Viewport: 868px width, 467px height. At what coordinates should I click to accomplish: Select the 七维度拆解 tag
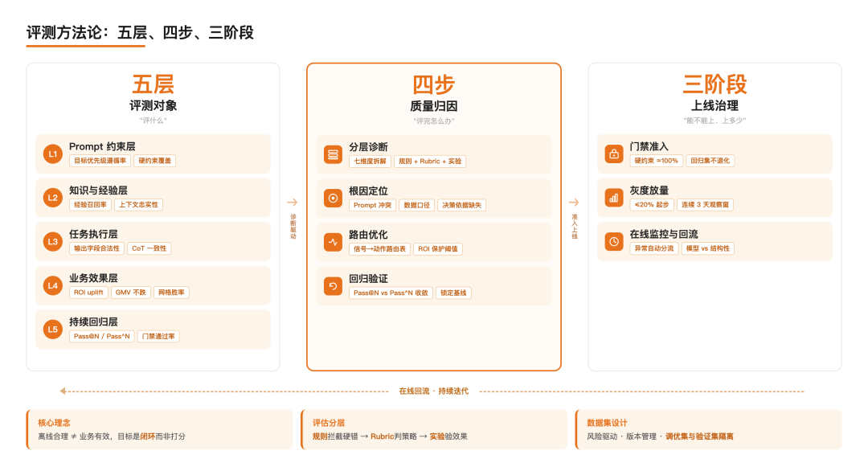tap(370, 161)
